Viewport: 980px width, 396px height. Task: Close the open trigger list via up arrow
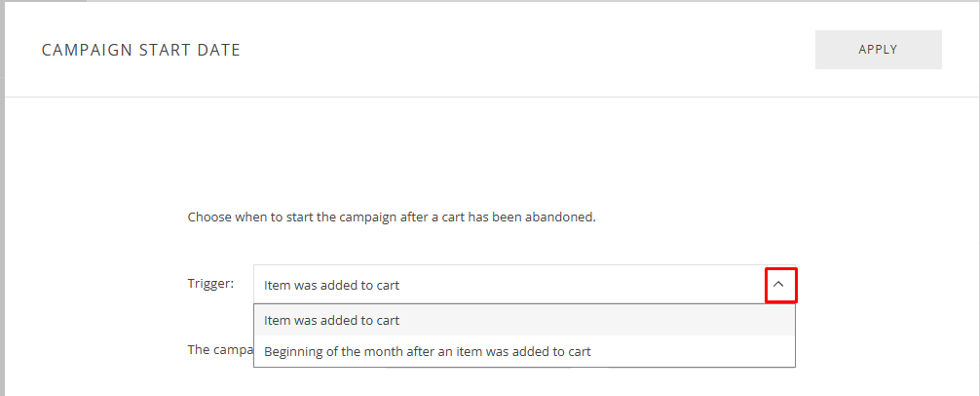click(780, 285)
